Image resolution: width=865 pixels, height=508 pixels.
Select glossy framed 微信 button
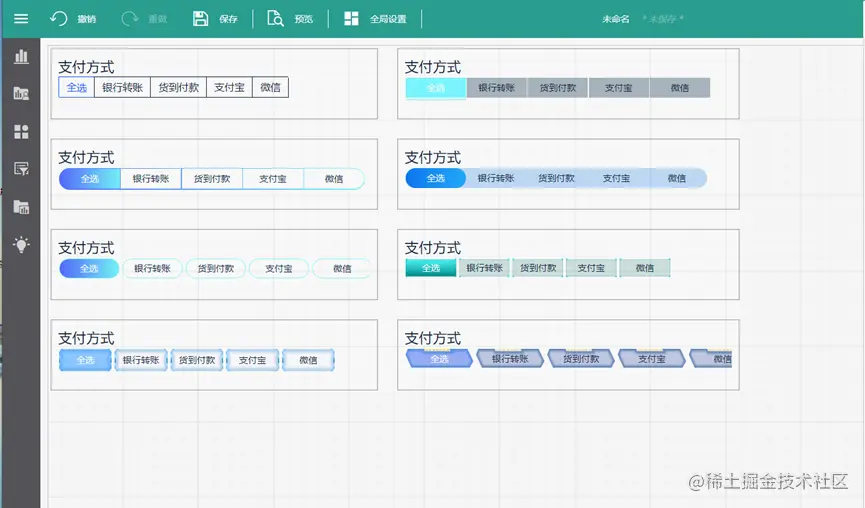click(308, 360)
